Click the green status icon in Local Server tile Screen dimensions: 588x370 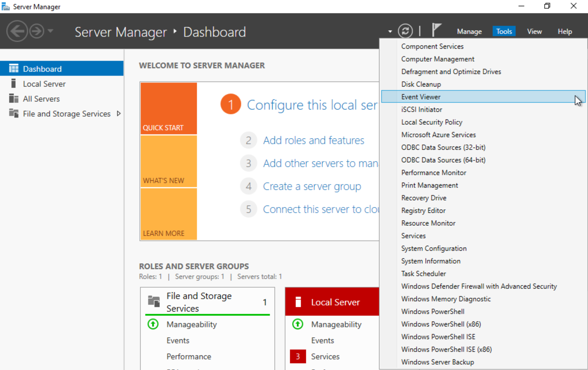(298, 324)
